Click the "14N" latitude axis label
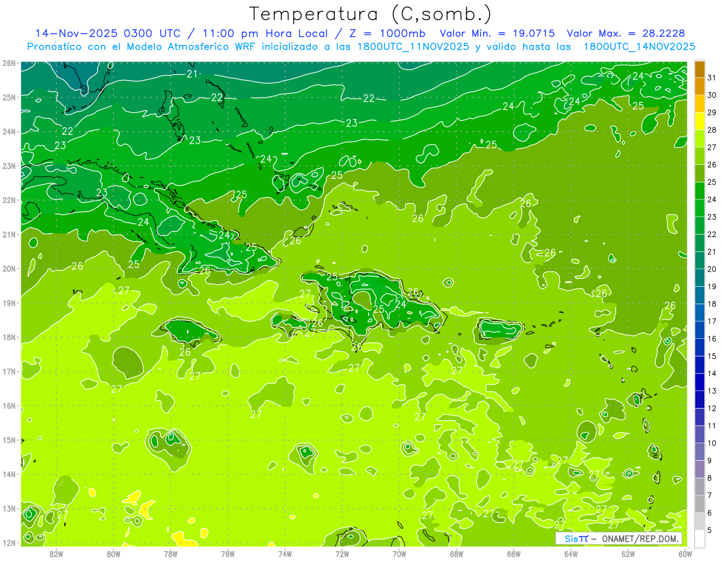 (x=8, y=474)
